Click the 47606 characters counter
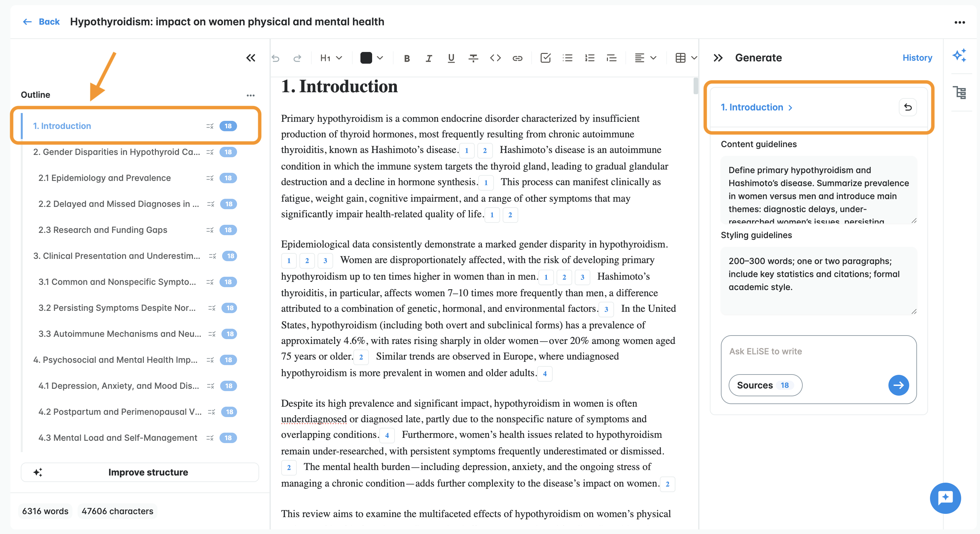This screenshot has height=534, width=980. [x=117, y=511]
